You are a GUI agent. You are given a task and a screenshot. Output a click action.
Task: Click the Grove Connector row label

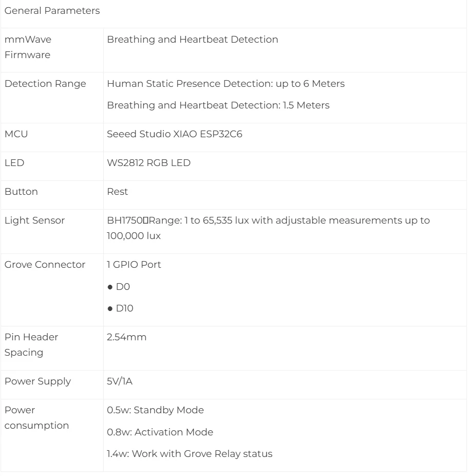tap(45, 266)
